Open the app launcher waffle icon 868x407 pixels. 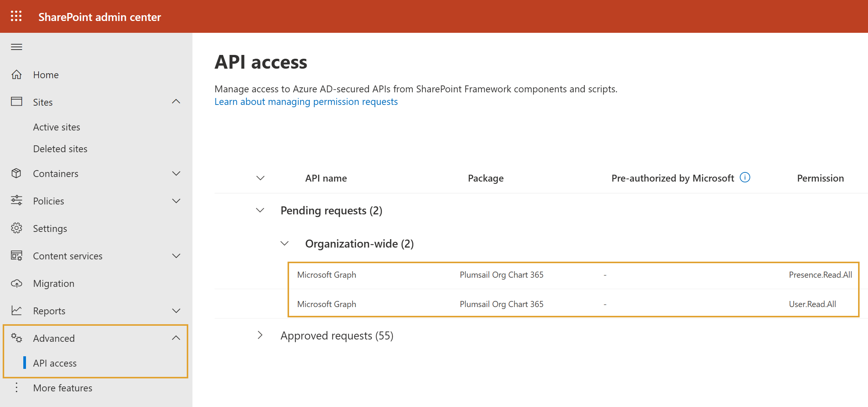tap(16, 16)
